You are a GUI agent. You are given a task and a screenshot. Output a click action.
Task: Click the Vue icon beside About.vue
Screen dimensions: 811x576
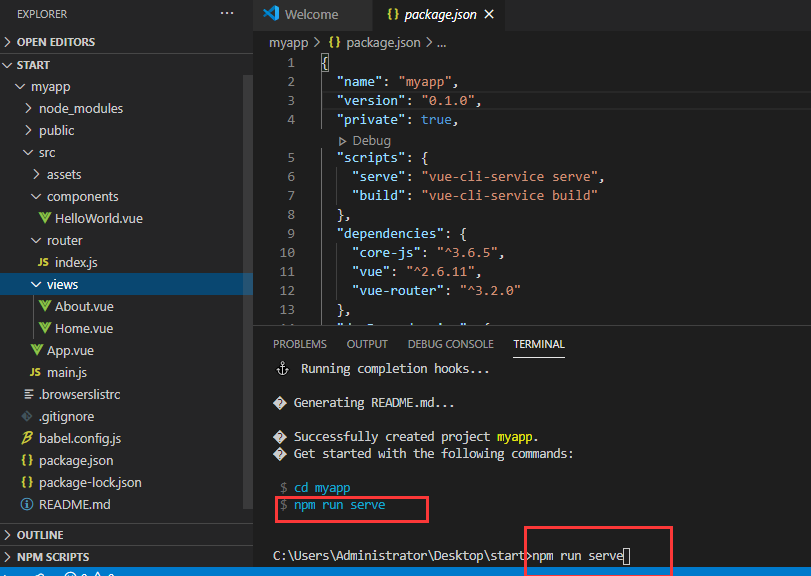(45, 306)
